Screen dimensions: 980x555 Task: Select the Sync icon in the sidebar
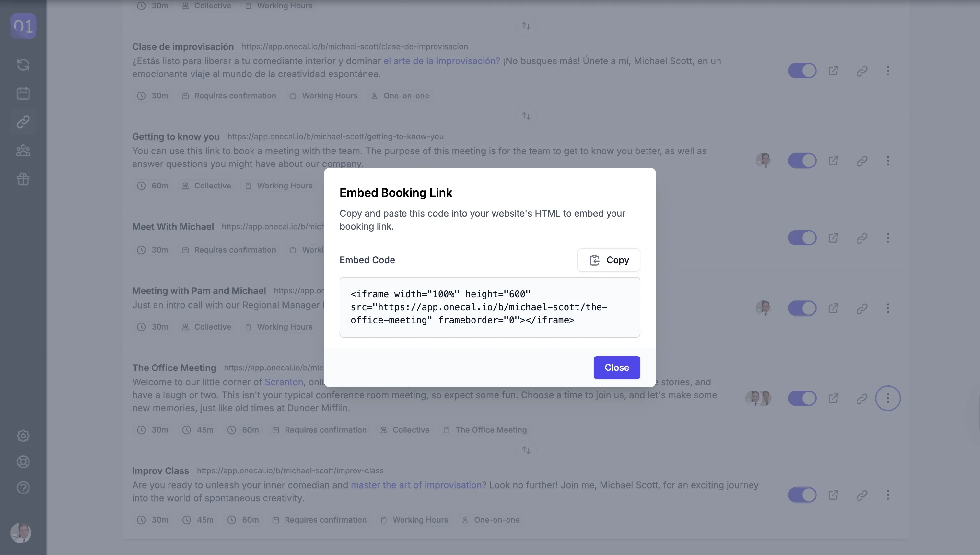click(x=23, y=65)
